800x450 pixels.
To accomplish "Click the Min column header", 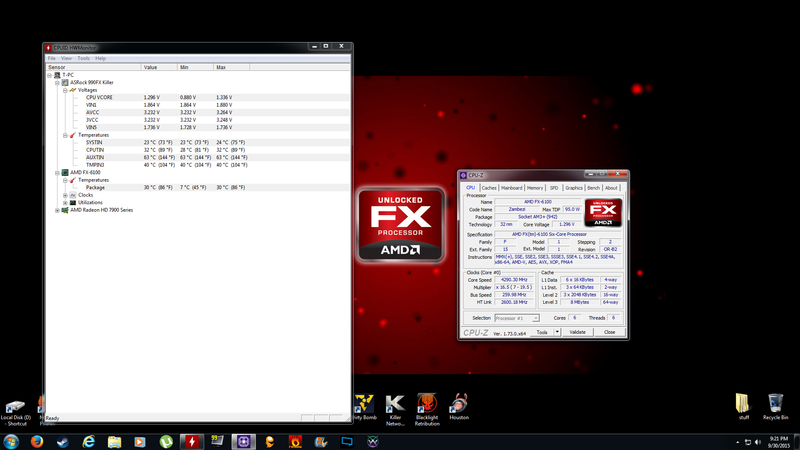I will click(195, 67).
